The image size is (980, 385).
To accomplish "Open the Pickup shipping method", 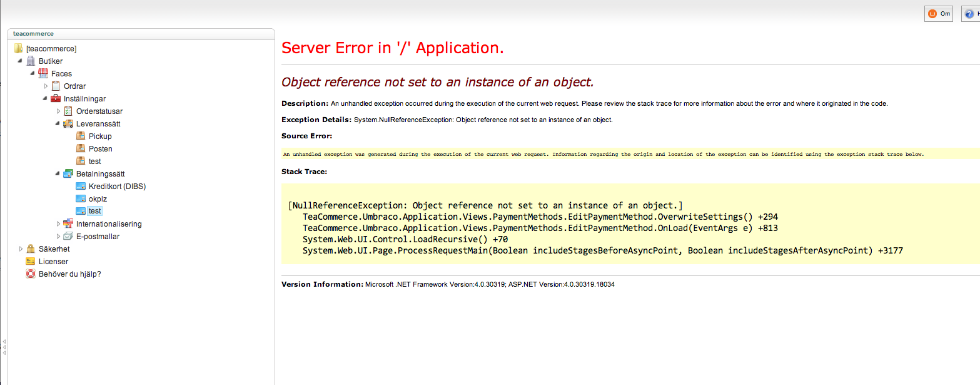I will [x=100, y=136].
